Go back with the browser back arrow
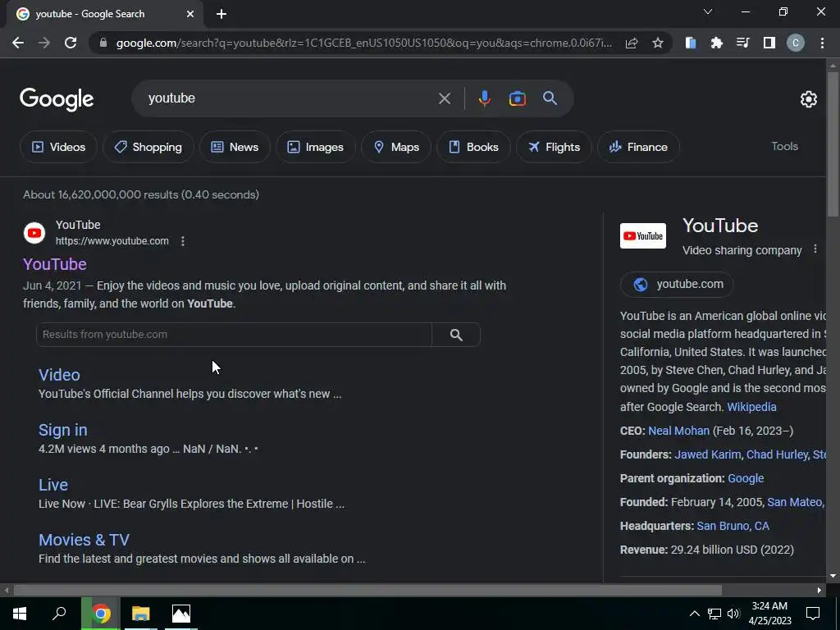840x630 pixels. click(x=18, y=43)
